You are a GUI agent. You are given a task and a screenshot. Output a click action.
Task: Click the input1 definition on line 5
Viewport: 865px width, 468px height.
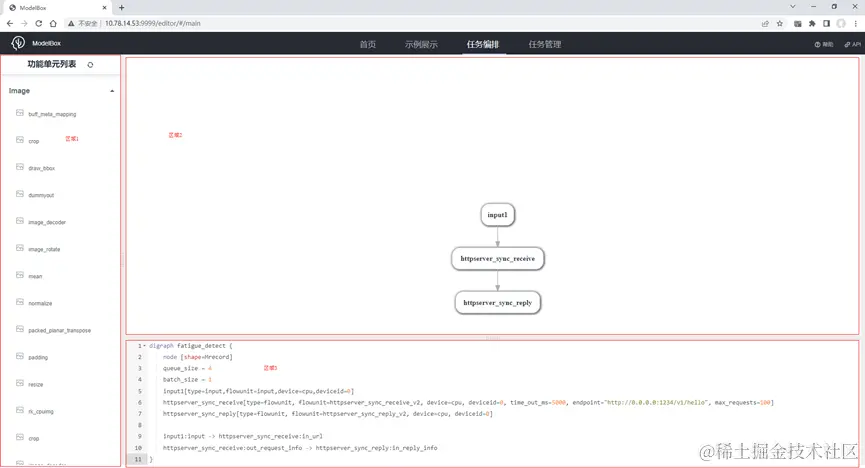pyautogui.click(x=258, y=391)
